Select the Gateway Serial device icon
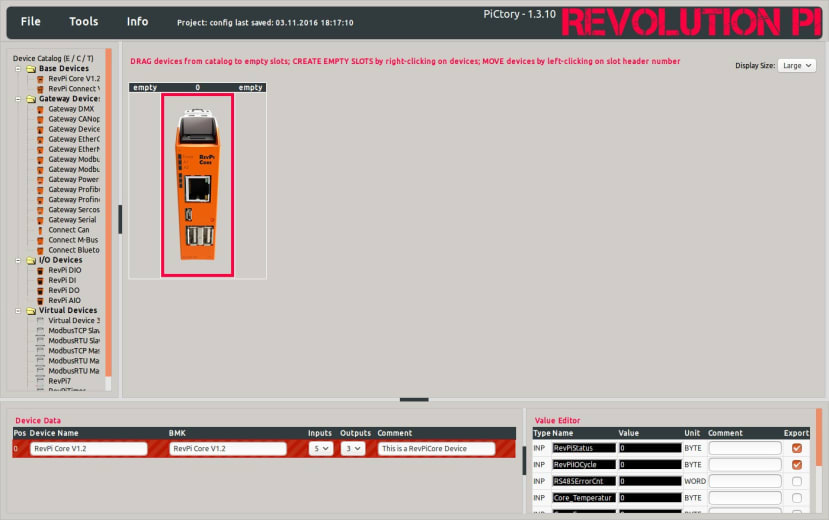 (x=40, y=220)
